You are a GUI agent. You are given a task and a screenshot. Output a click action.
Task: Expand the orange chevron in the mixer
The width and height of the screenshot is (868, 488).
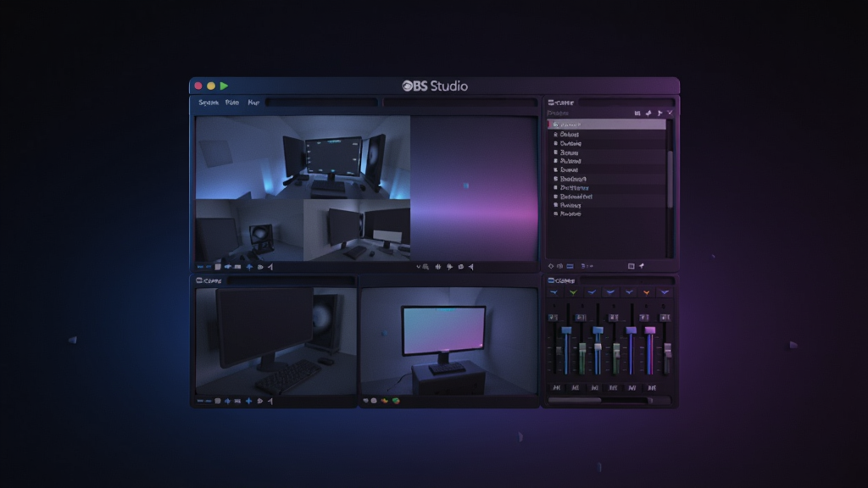pos(646,292)
